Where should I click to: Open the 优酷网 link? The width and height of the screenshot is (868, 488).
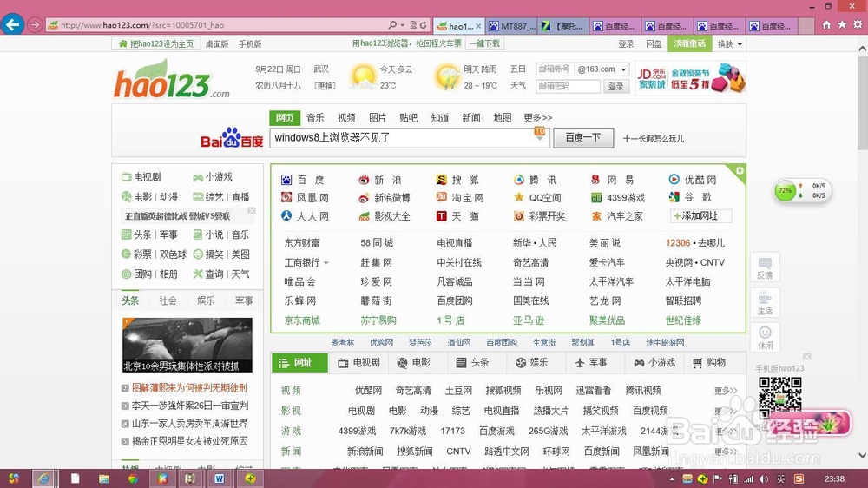(x=693, y=180)
